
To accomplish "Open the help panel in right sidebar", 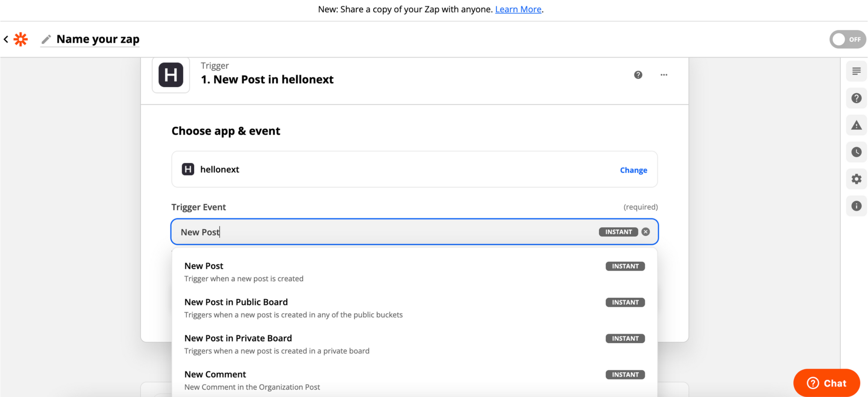I will (x=856, y=98).
